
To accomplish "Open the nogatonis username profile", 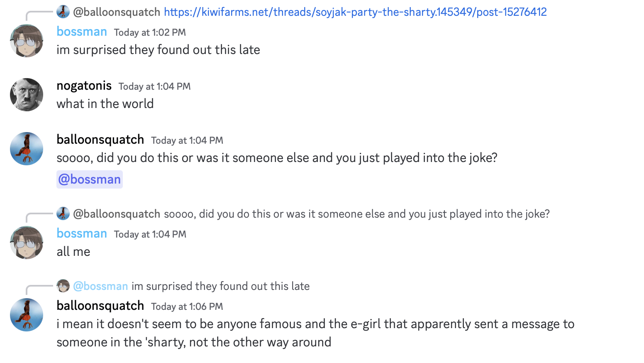I will pyautogui.click(x=84, y=86).
